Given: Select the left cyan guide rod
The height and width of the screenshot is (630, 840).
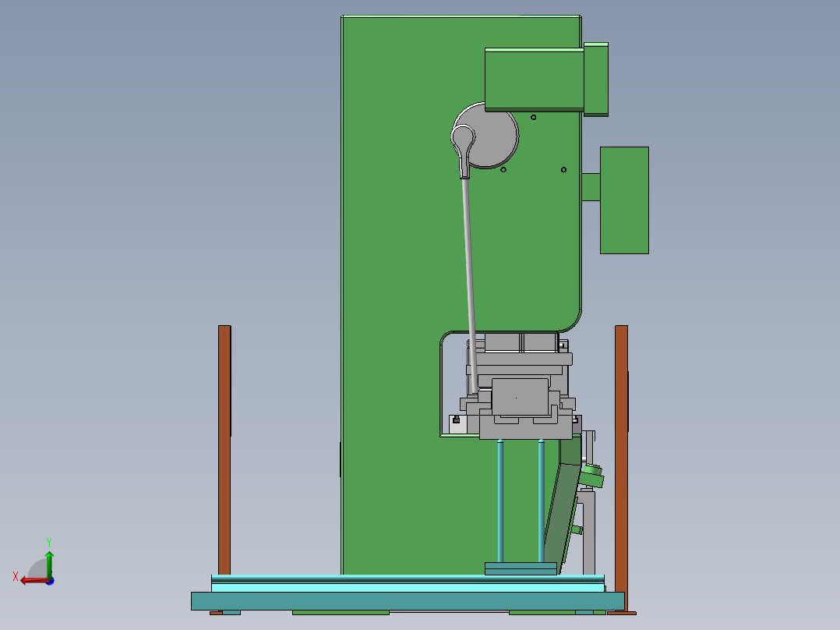Looking at the screenshot, I should [x=500, y=501].
